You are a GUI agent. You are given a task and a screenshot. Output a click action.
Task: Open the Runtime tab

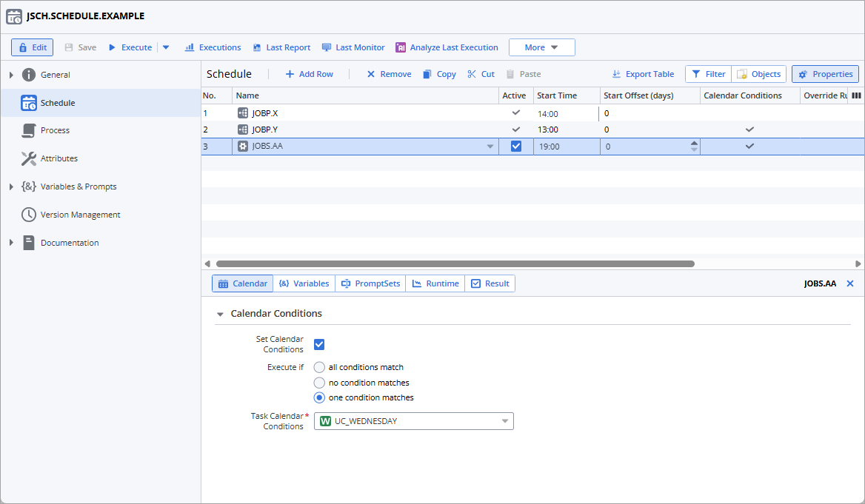(435, 283)
